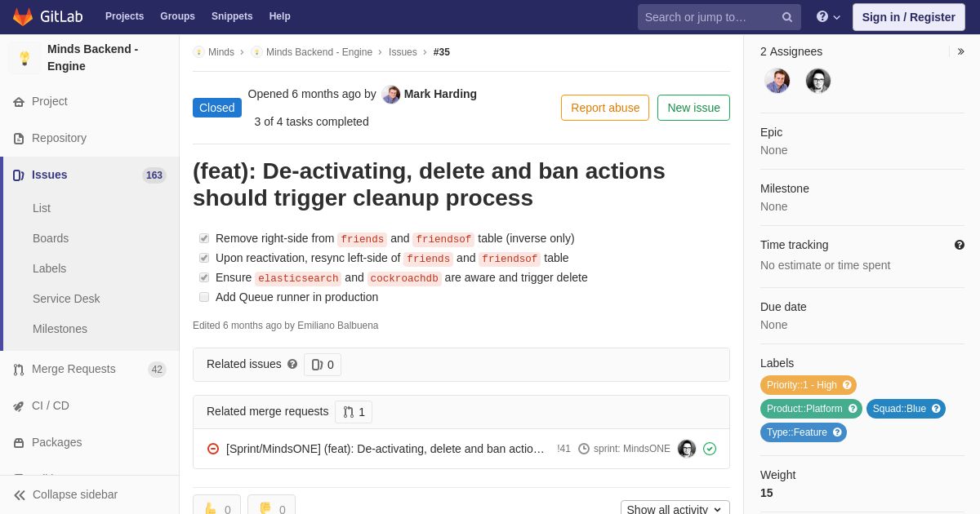This screenshot has height=514, width=980.
Task: Click the Related issues help icon
Action: [292, 365]
